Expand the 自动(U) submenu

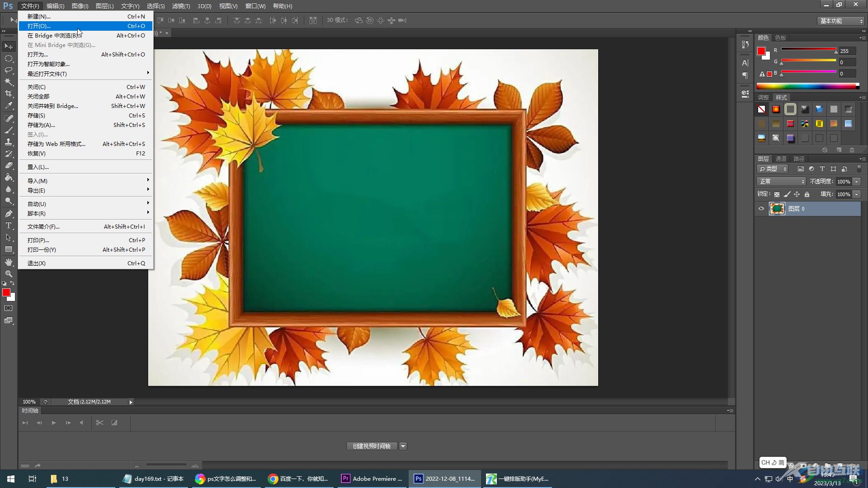tap(86, 204)
